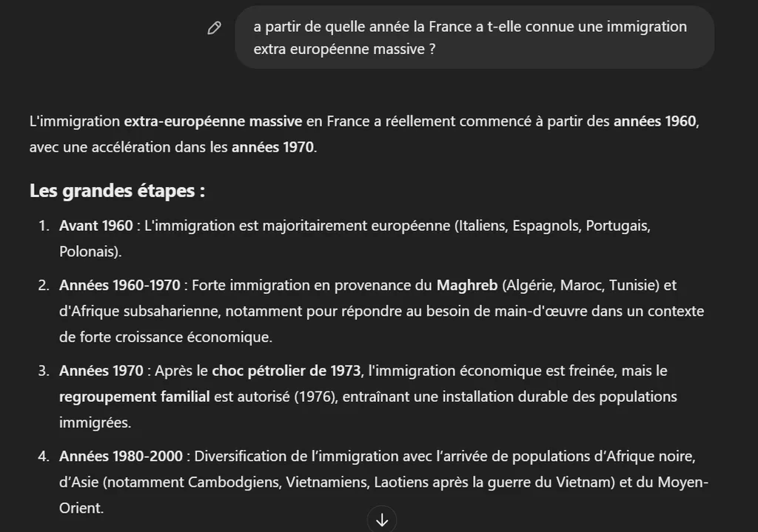Click the bold 'années 1960' in the intro
Viewport: 758px width, 532px height.
(655, 121)
